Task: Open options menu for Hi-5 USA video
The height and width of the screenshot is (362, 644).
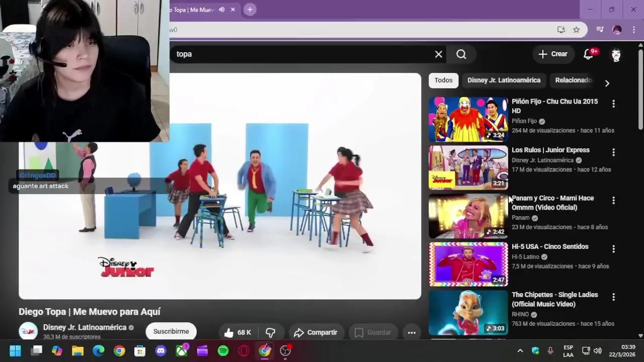Action: (613, 248)
